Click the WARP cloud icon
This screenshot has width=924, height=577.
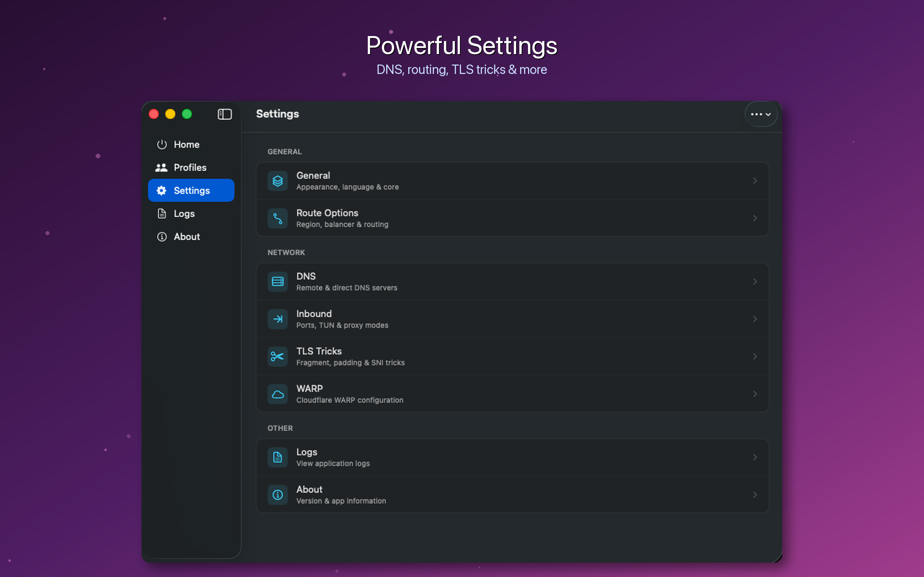278,394
